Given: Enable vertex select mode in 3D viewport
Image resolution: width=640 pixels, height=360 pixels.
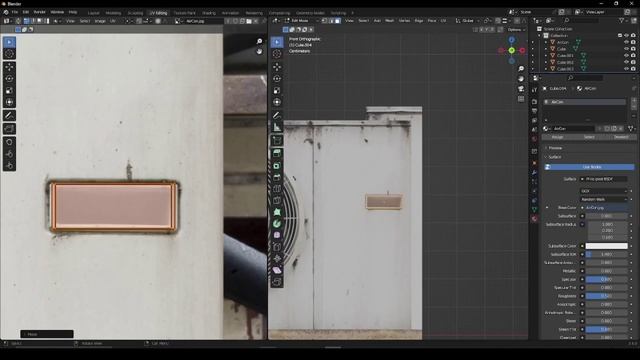Looking at the screenshot, I should pyautogui.click(x=325, y=20).
